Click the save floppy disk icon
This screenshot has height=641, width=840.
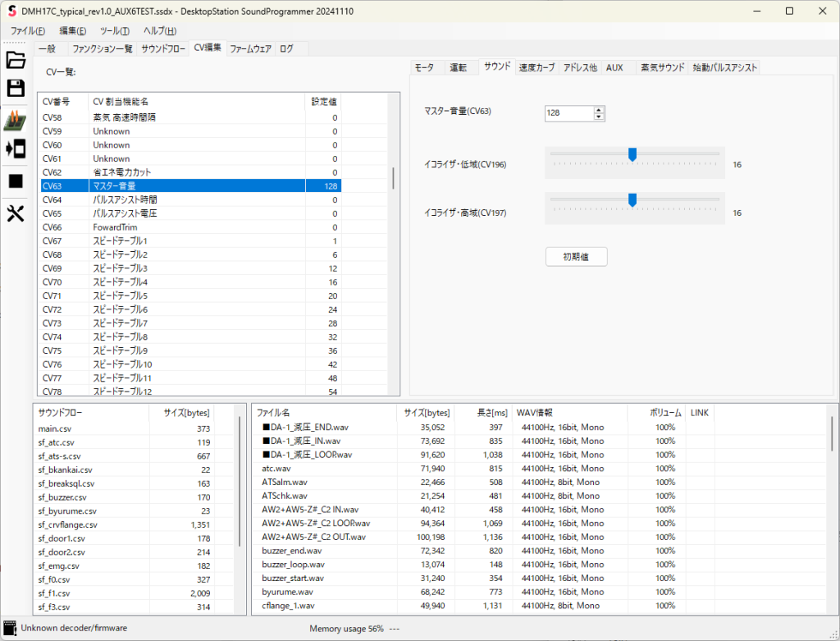pyautogui.click(x=16, y=89)
